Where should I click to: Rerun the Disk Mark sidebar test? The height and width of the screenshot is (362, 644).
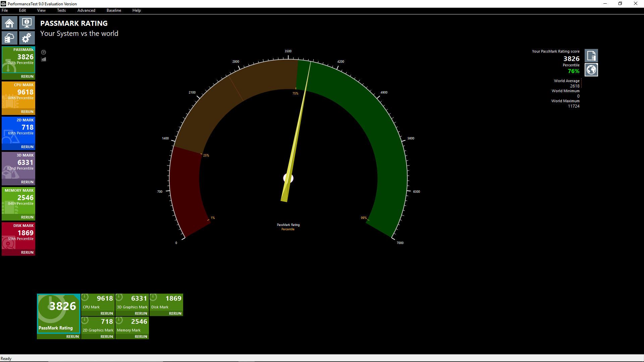click(27, 252)
